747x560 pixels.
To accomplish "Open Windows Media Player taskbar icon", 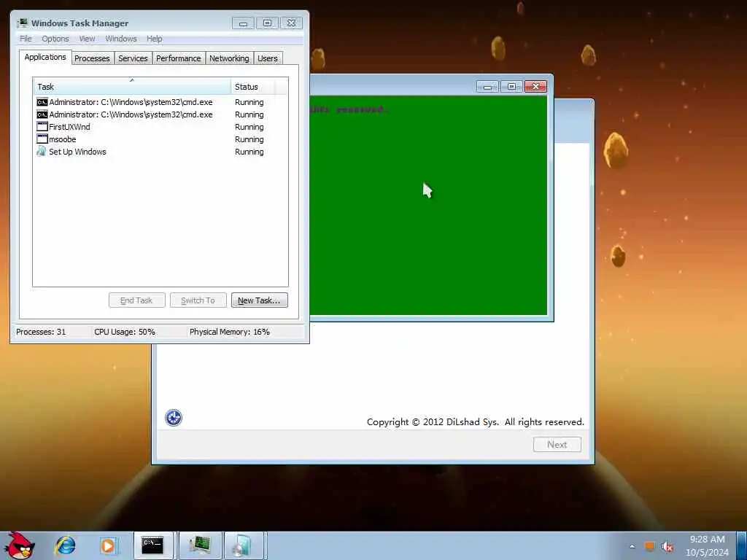I will point(108,545).
